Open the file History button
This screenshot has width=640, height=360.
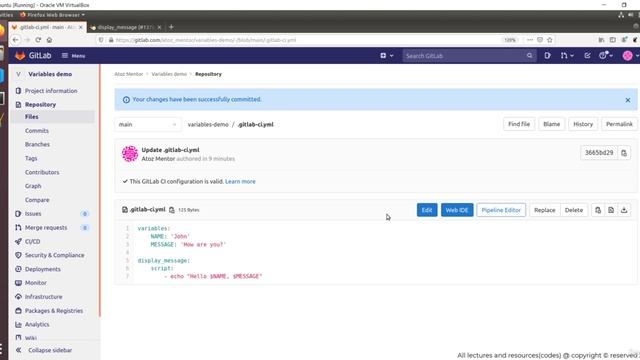click(x=583, y=124)
